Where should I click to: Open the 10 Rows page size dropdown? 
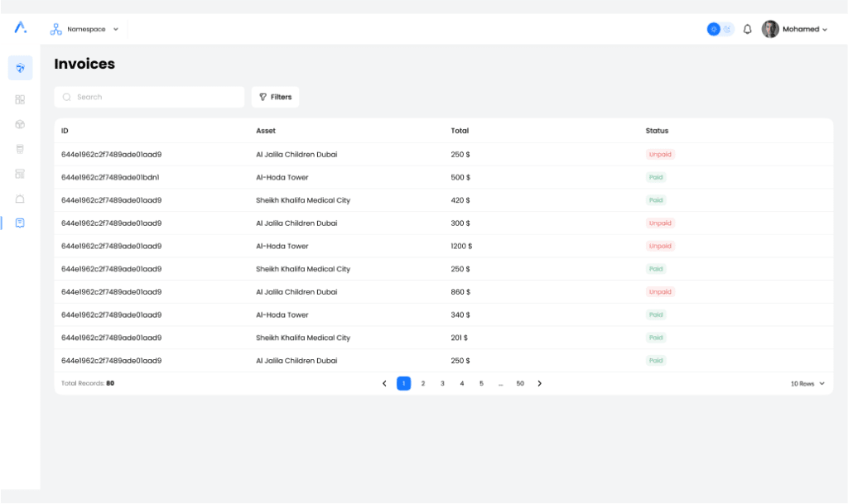[x=807, y=384]
